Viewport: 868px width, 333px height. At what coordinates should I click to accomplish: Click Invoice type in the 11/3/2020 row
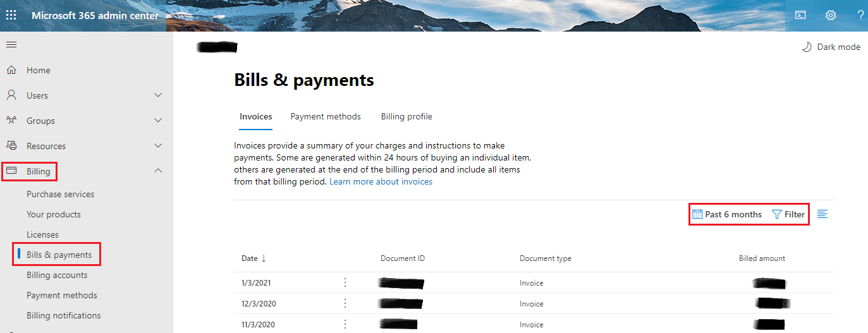pyautogui.click(x=532, y=325)
